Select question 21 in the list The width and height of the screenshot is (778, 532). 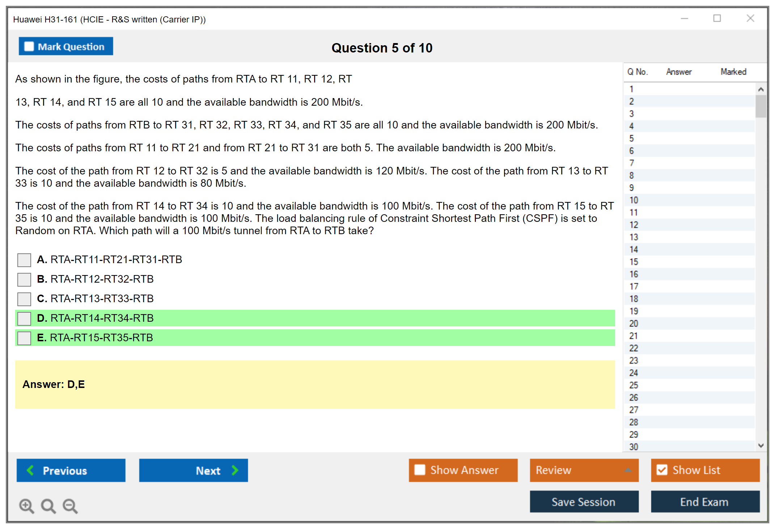click(x=634, y=336)
